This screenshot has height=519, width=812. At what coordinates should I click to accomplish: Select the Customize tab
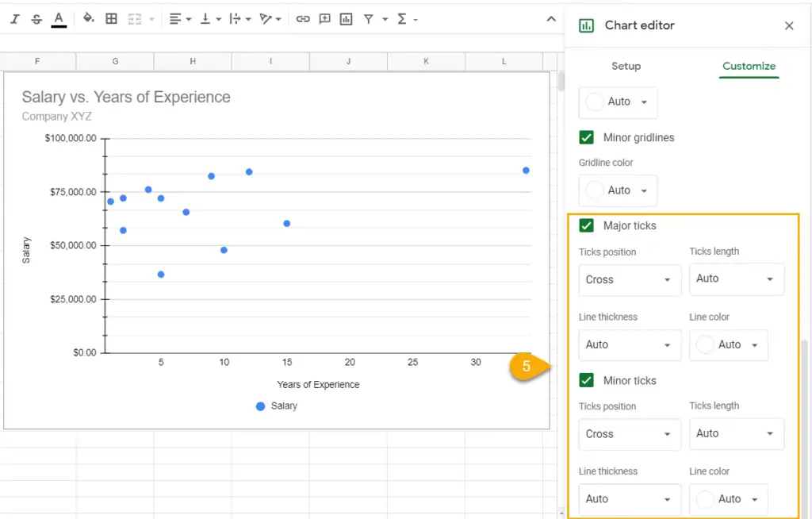pos(749,67)
